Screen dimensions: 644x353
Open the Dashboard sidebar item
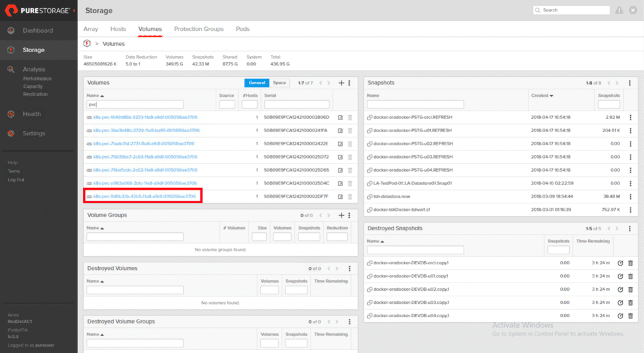(x=38, y=30)
